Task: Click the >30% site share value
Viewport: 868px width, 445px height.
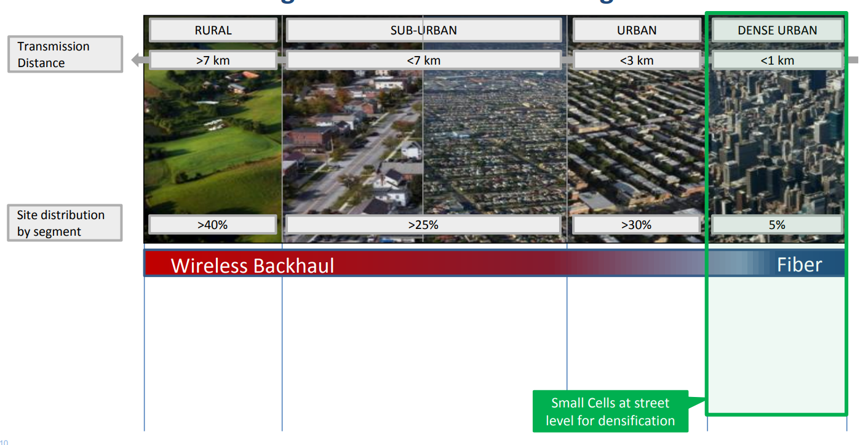Action: 637,225
